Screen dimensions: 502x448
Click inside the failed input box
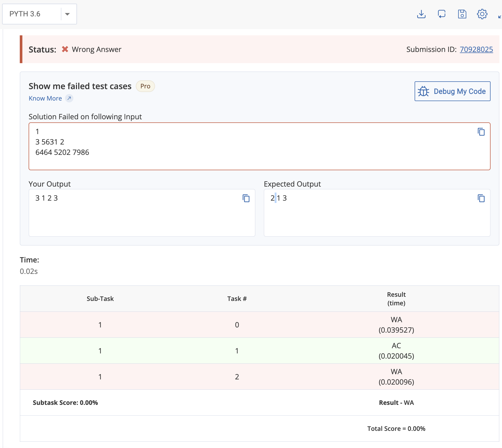click(259, 156)
